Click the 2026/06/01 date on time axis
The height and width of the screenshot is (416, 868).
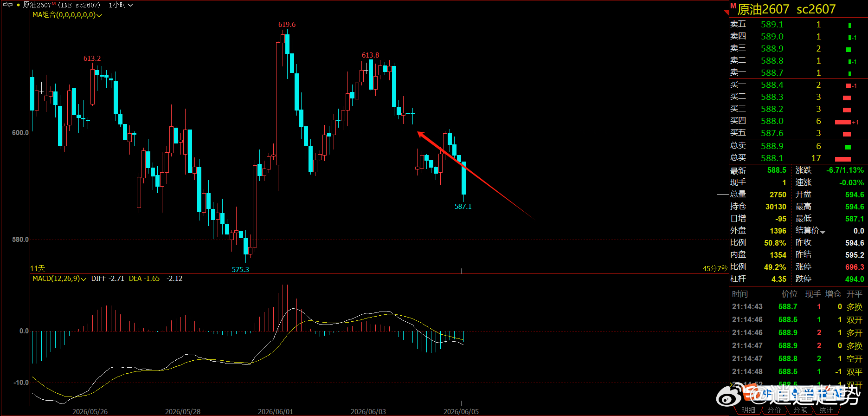276,412
